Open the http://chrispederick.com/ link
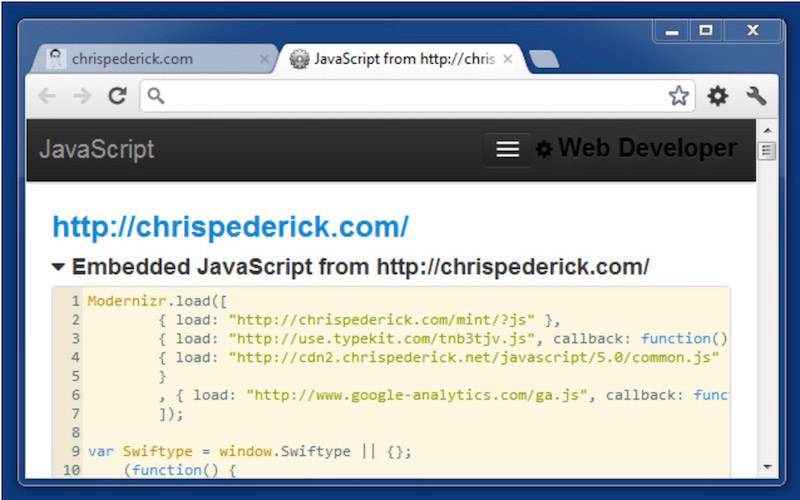The width and height of the screenshot is (800, 500). pos(231,227)
